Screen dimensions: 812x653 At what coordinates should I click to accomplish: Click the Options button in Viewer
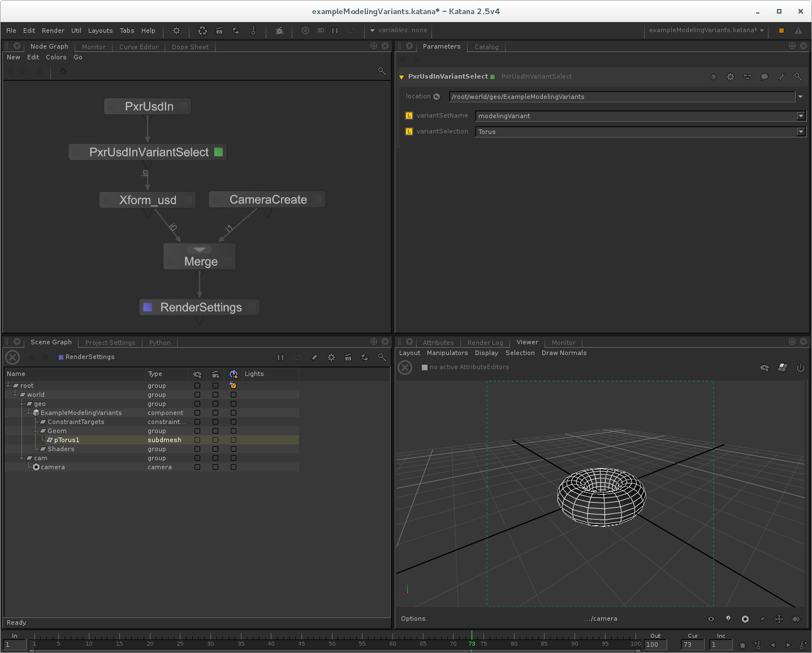413,619
